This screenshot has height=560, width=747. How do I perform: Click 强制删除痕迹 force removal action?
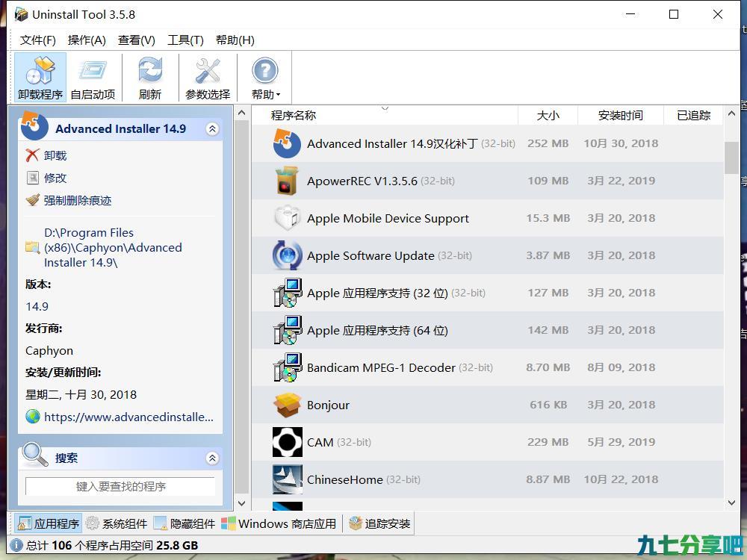(78, 200)
